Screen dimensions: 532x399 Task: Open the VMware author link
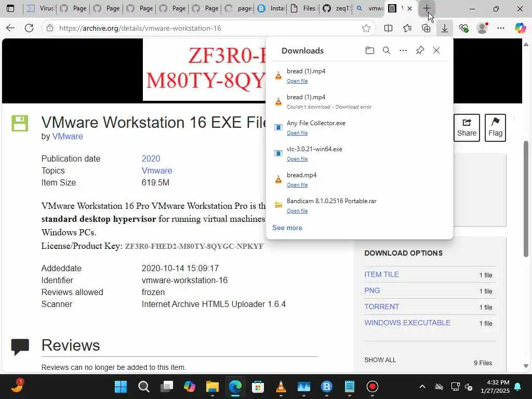[68, 137]
